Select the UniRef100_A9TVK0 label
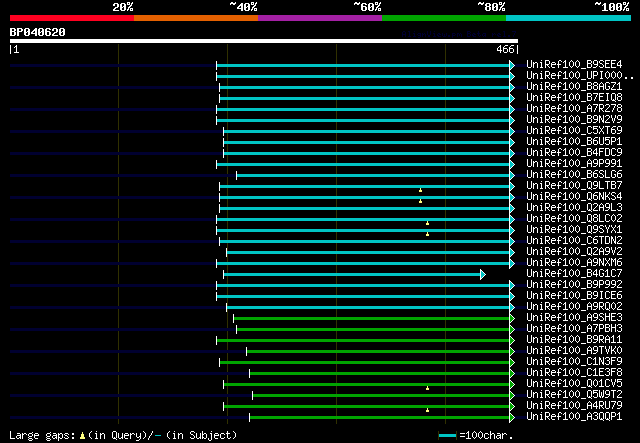This screenshot has width=640, height=443. [574, 351]
